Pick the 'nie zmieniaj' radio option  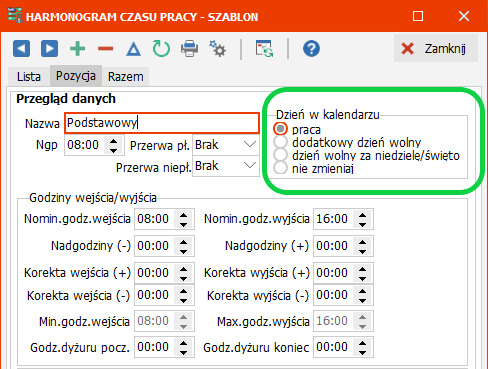[280, 168]
